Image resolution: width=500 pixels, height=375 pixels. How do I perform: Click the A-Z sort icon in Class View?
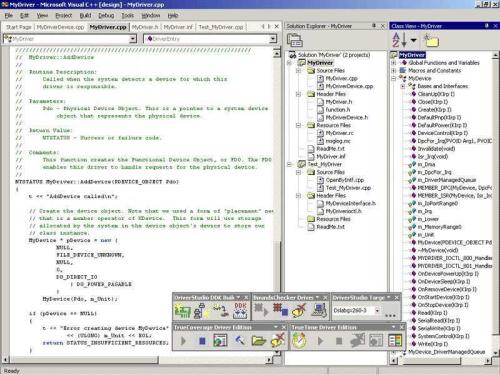(x=399, y=40)
